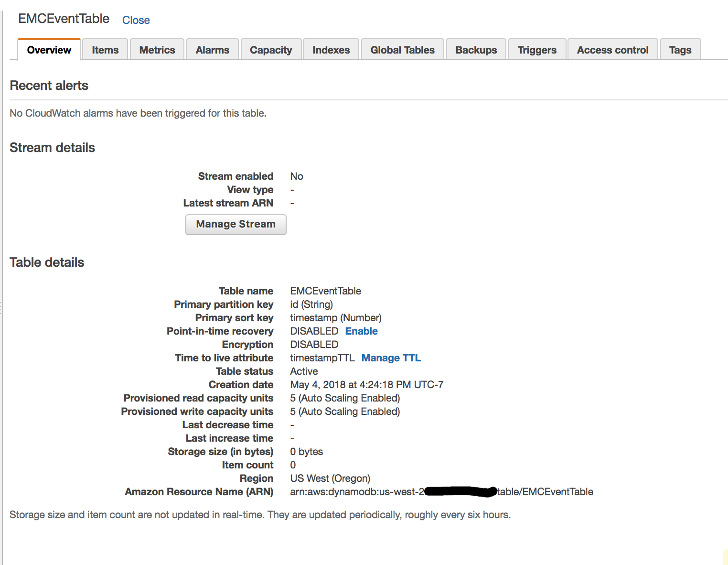Click the 'Table details' heading
Image resolution: width=728 pixels, height=565 pixels.
pos(47,262)
